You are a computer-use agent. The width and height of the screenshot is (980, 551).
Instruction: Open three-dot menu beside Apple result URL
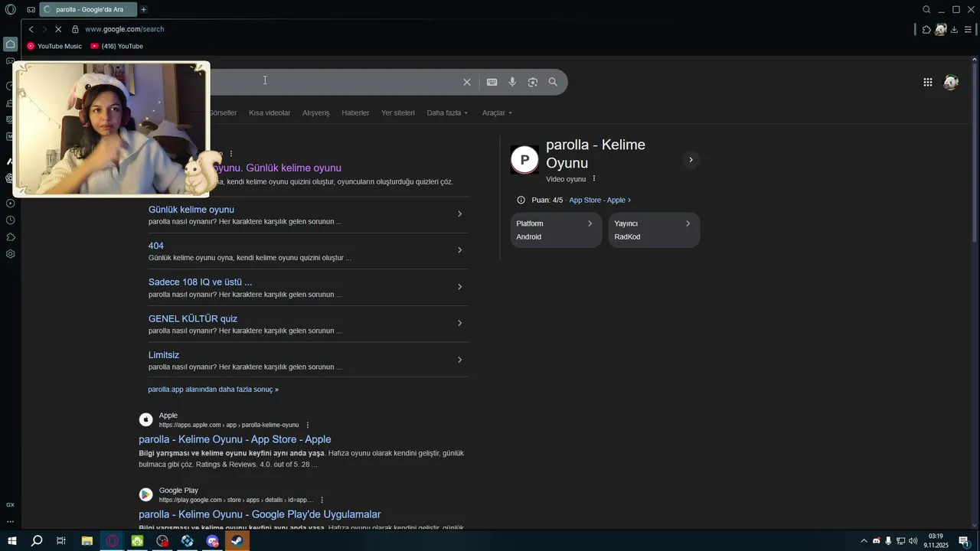(x=308, y=425)
